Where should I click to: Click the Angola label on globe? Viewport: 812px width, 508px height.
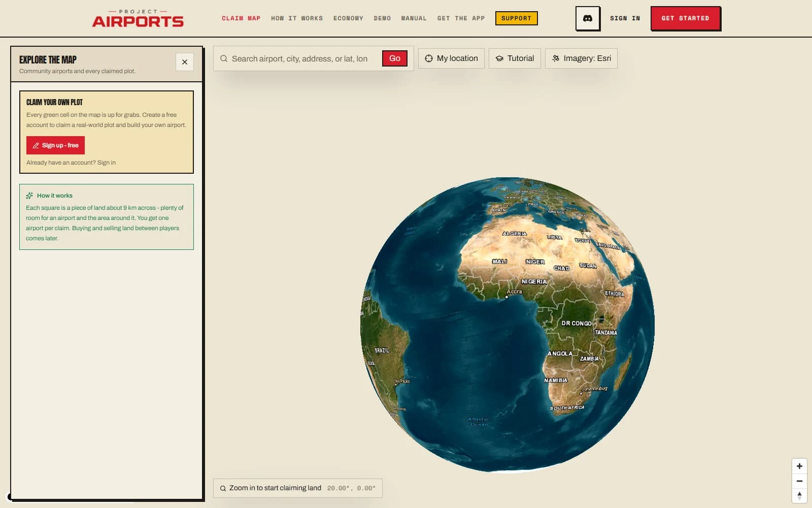click(559, 354)
